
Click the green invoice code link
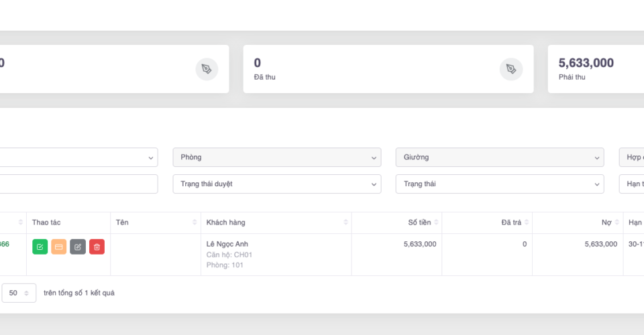coord(4,245)
